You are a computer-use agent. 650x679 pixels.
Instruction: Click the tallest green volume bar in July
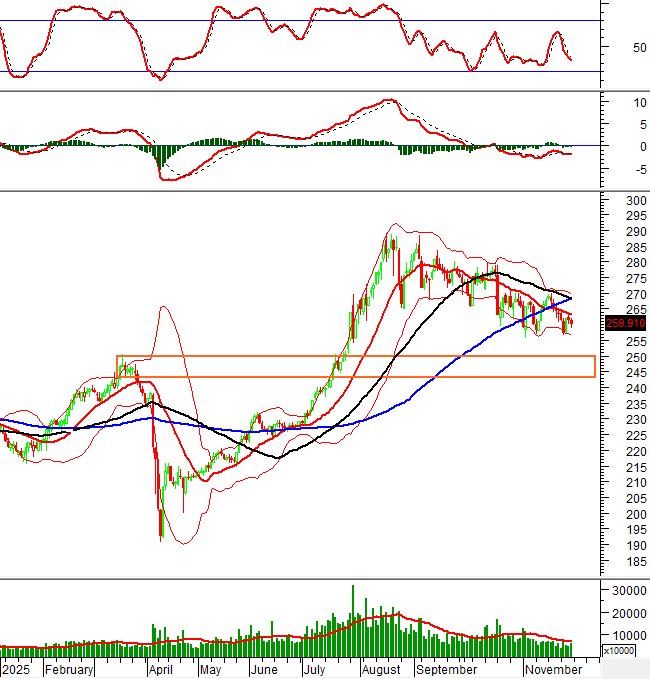(x=352, y=620)
